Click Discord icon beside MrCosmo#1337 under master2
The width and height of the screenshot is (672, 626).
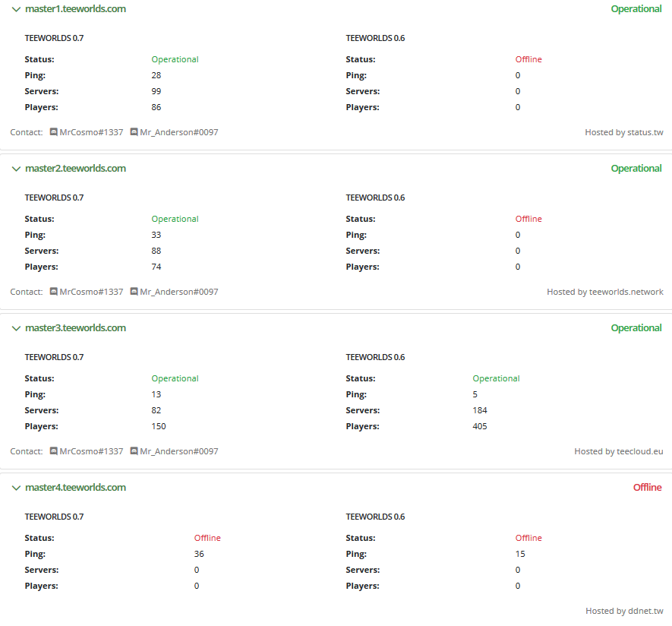[x=54, y=292]
